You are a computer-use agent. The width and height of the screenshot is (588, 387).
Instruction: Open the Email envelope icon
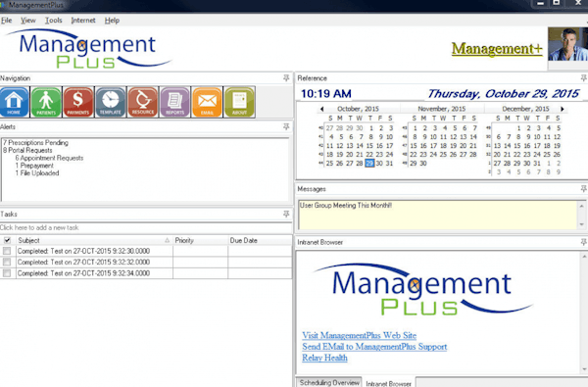(207, 102)
